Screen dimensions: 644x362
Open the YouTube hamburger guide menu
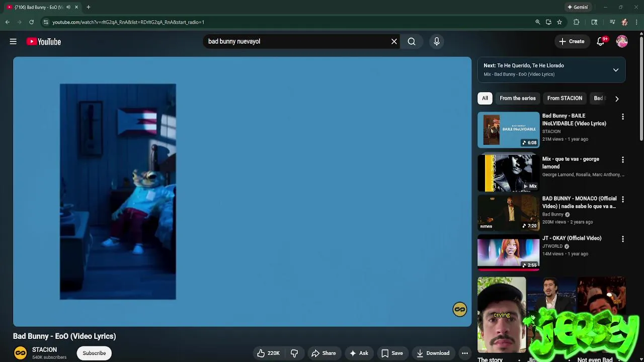point(13,42)
